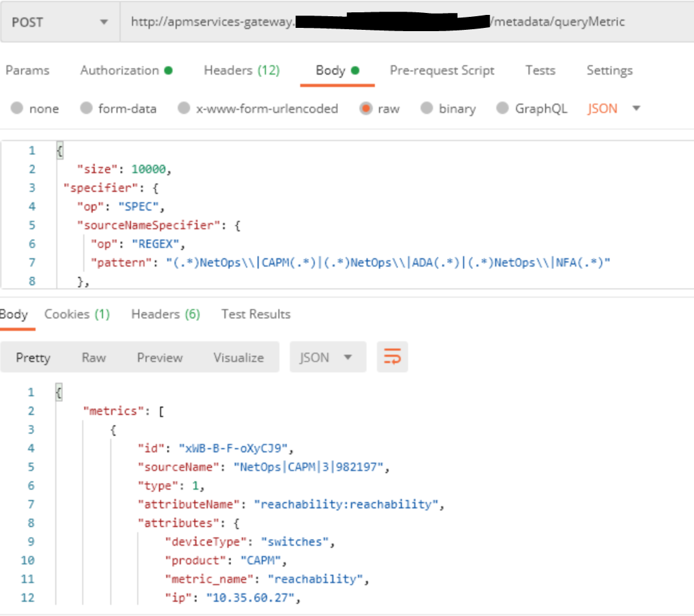This screenshot has width=694, height=616.
Task: Select the binary radio button
Action: tap(426, 108)
